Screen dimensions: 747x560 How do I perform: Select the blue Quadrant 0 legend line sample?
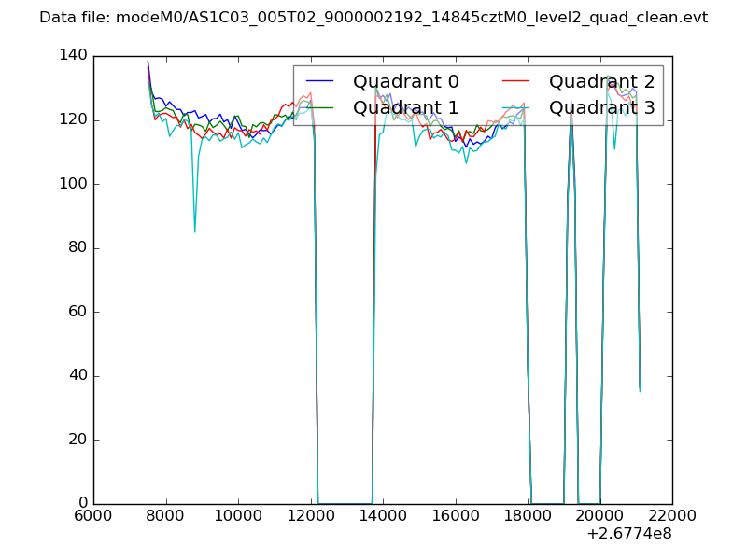[x=319, y=82]
